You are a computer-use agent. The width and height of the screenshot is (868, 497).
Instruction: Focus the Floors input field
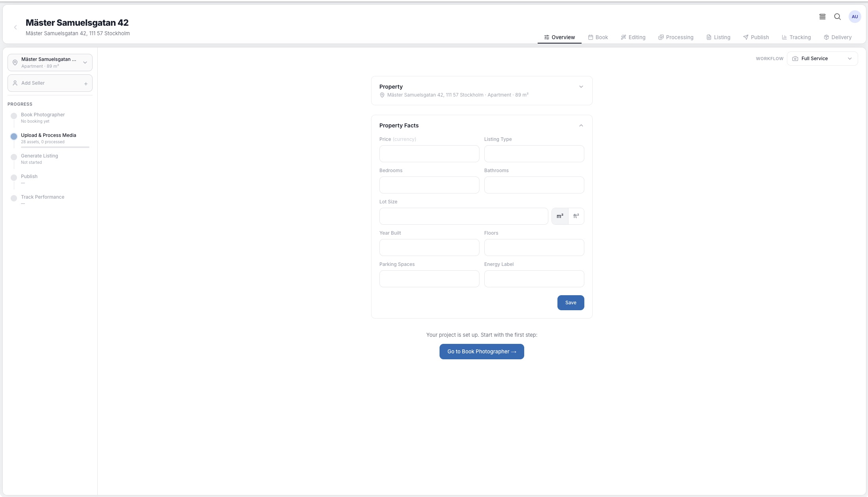click(534, 247)
